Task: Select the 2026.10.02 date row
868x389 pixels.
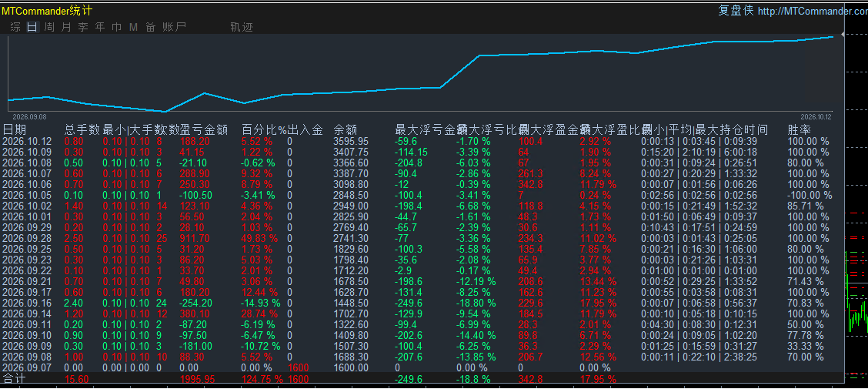Action: (27, 206)
